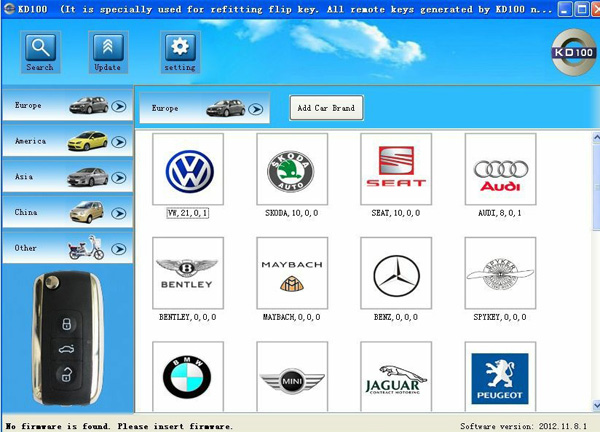Click the arrow on the Europe header panel
The image size is (600, 432).
256,109
